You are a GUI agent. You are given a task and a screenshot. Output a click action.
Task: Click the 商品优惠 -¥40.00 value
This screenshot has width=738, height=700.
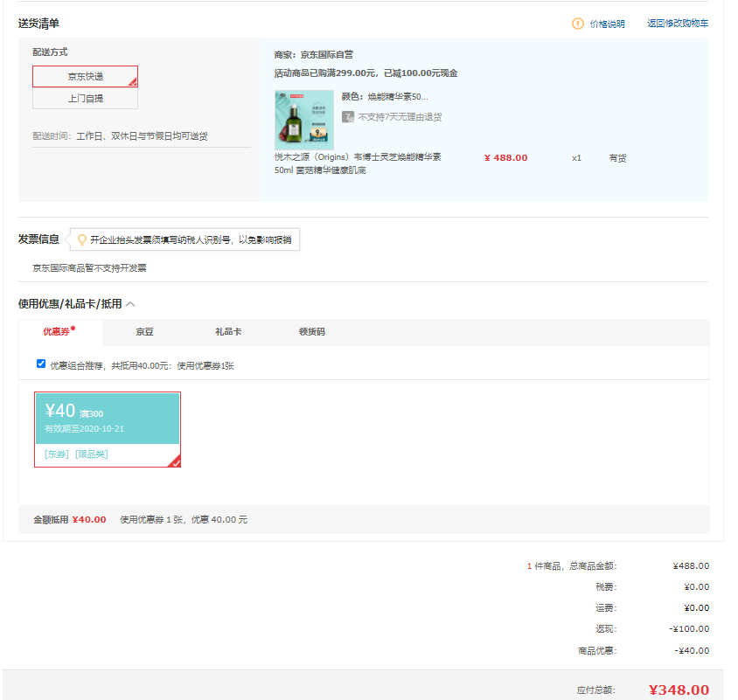tap(692, 650)
